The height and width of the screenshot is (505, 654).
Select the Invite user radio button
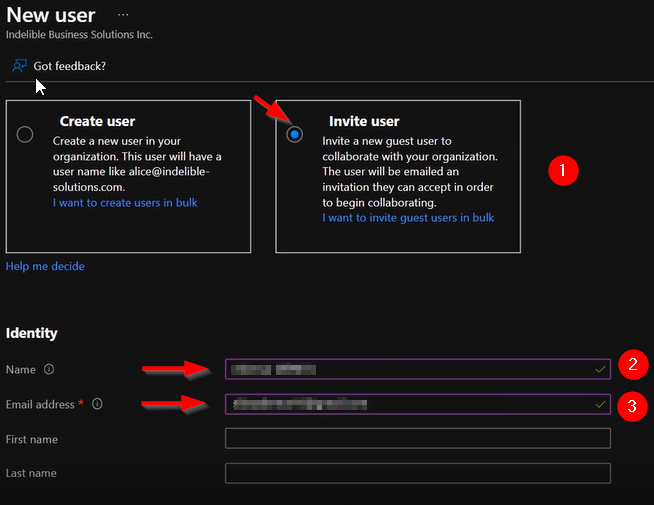click(x=294, y=134)
